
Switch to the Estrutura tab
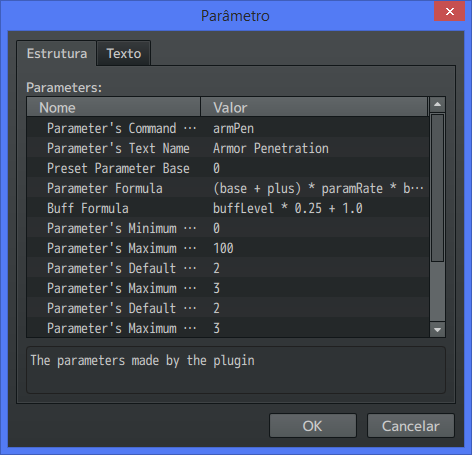click(57, 53)
